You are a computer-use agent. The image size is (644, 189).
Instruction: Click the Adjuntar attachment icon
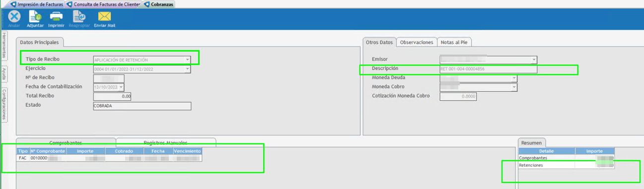click(x=35, y=16)
